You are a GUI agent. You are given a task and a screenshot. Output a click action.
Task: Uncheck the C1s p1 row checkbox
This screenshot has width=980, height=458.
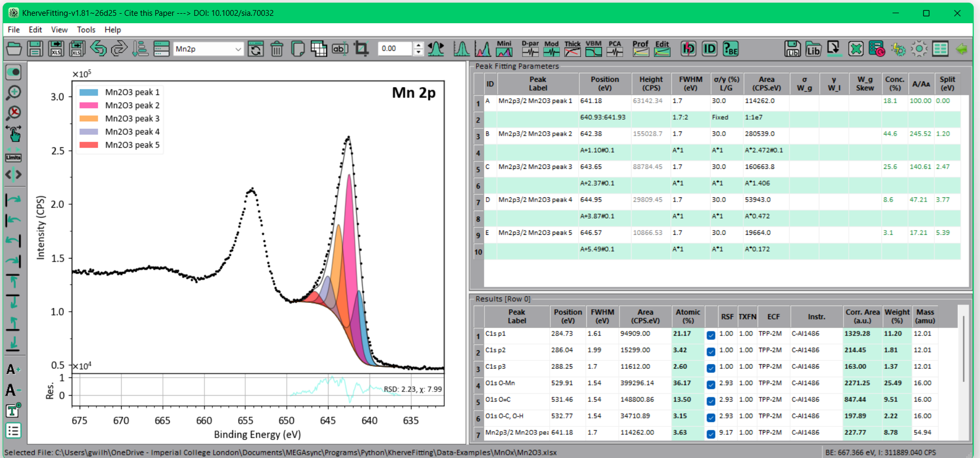[711, 335]
